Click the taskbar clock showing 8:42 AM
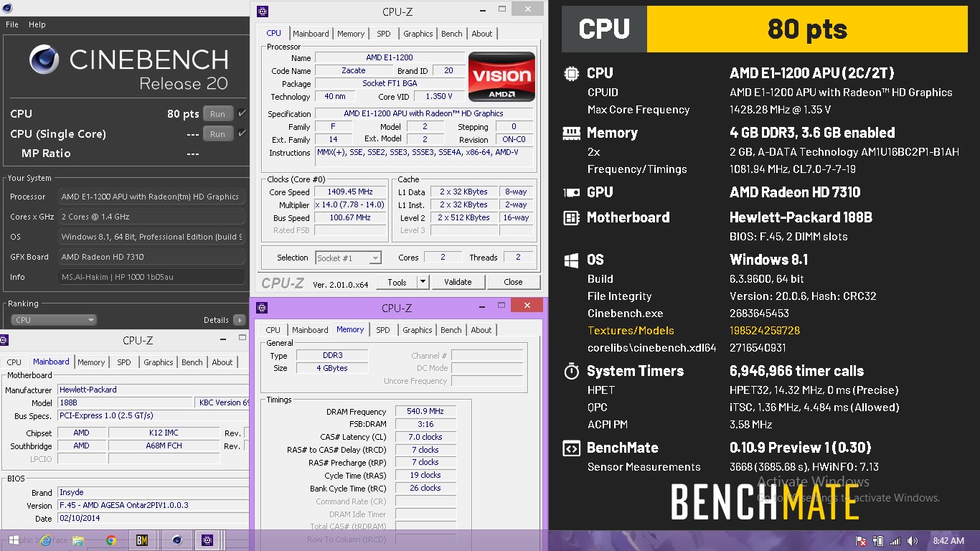 tap(948, 541)
